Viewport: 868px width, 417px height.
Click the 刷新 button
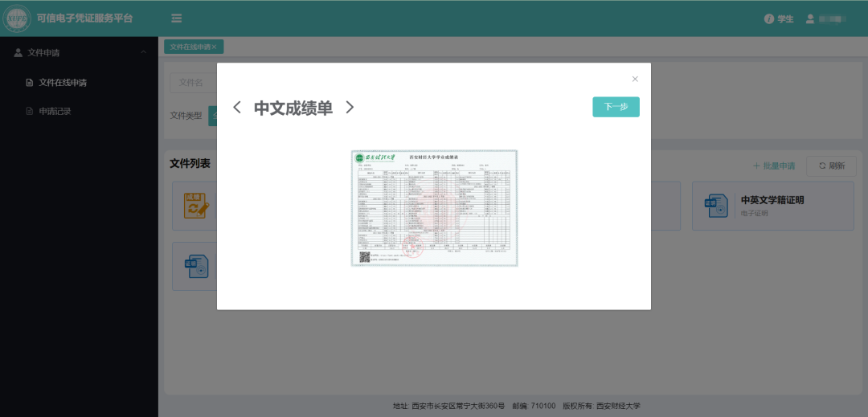(832, 166)
